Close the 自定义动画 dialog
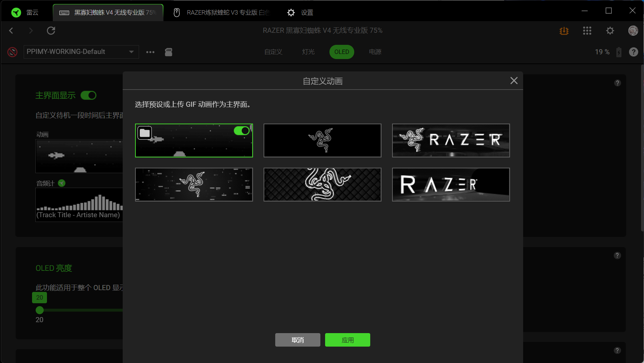The height and width of the screenshot is (363, 644). (514, 81)
